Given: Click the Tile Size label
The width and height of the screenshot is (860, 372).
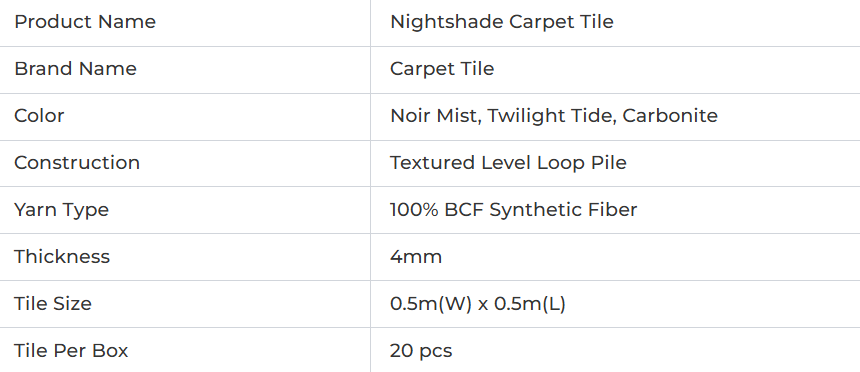Looking at the screenshot, I should (x=53, y=303).
